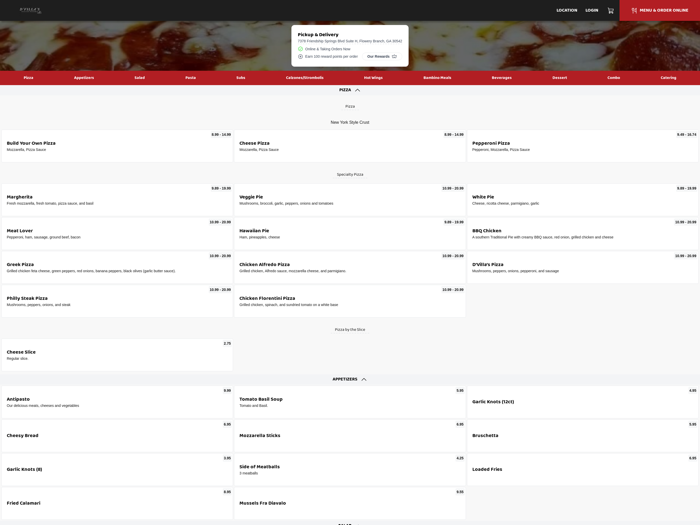Select Chicken Florentini Pizza item
Screen dimensions: 700x525
[x=350, y=301]
